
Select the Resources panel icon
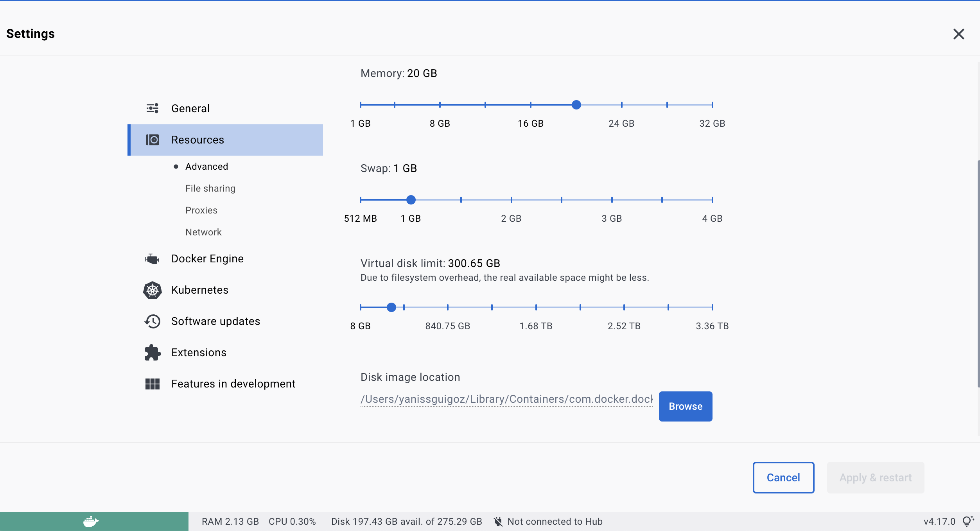(152, 140)
